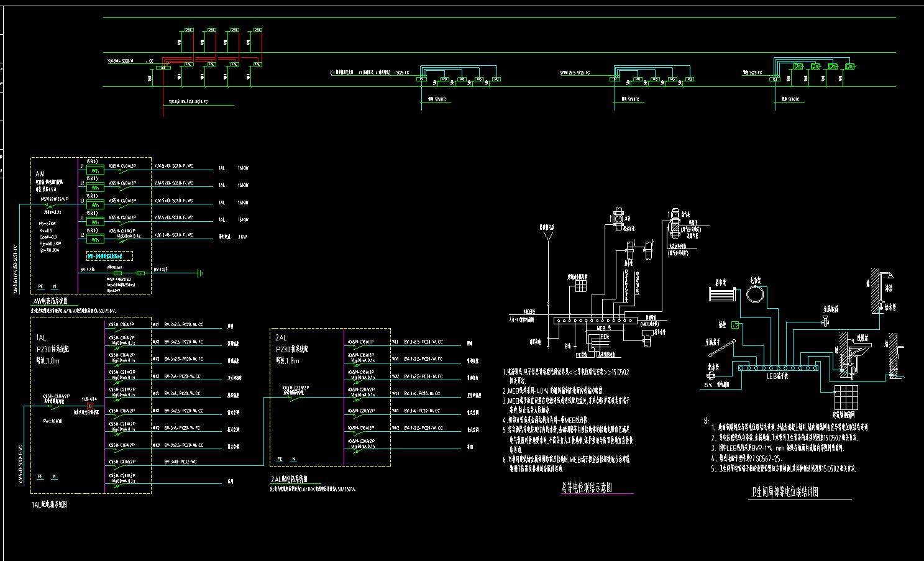Select the topmost Wh meter symbol

click(x=95, y=170)
